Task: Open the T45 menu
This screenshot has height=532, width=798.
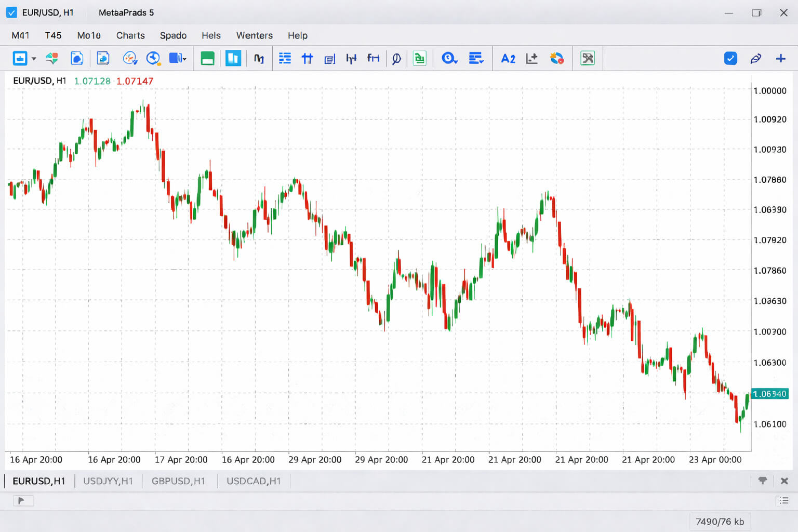Action: [x=53, y=35]
